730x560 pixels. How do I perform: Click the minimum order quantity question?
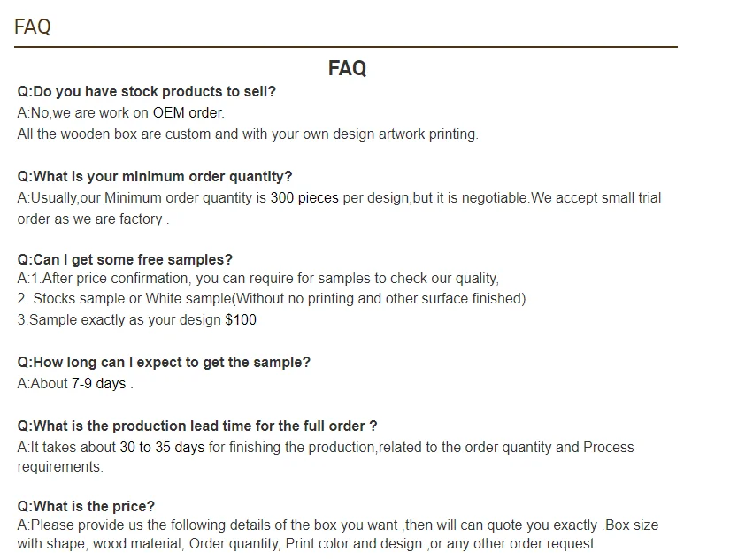click(x=155, y=176)
